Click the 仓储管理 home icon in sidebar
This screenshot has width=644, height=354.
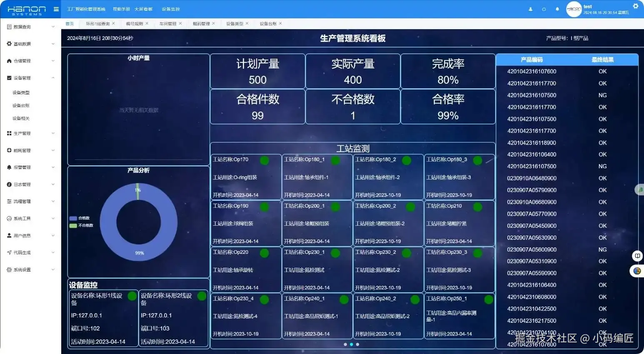pos(9,61)
